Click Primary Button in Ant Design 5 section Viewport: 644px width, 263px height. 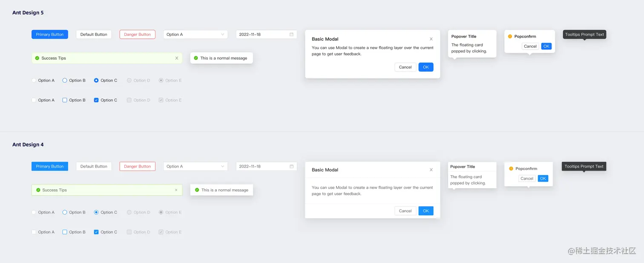[x=50, y=35]
